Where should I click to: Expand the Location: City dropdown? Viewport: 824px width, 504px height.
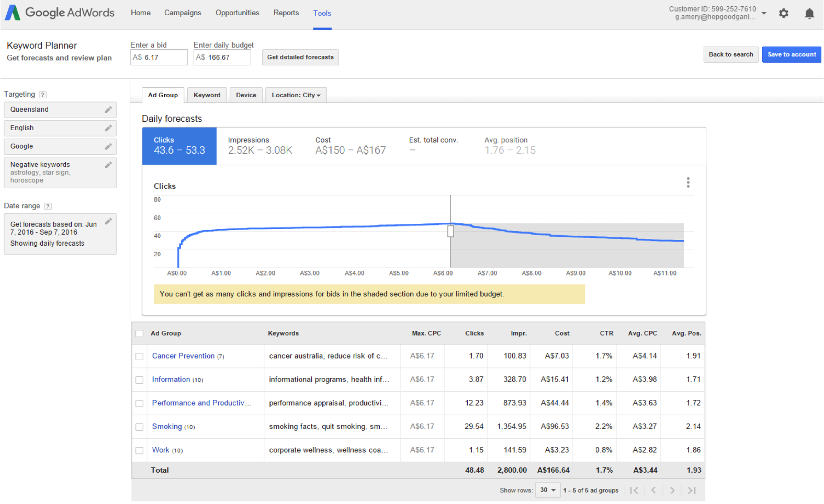point(296,95)
